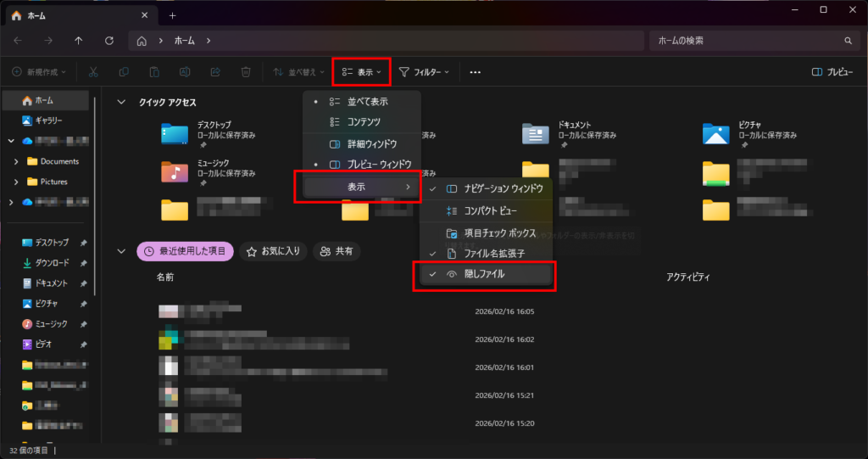The image size is (868, 459).
Task: Select file dated 2026/02/16 16:05
Action: pyautogui.click(x=347, y=311)
